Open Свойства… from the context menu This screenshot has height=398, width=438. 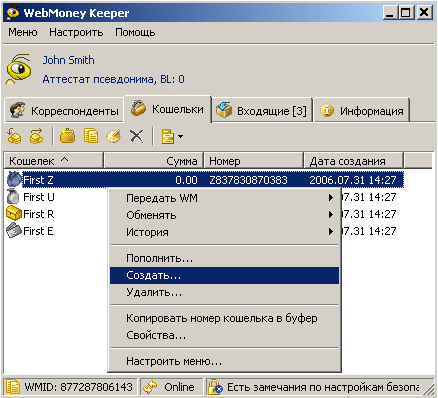[224, 335]
